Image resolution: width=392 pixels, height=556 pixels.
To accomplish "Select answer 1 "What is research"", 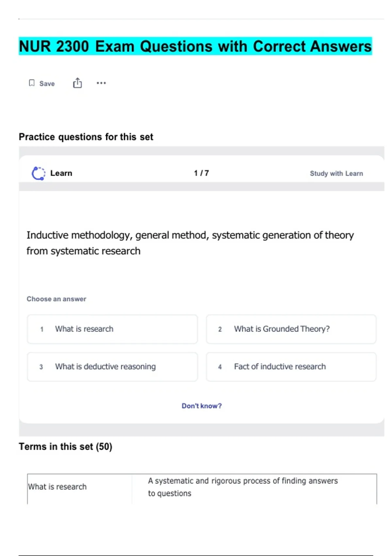I will click(x=112, y=329).
